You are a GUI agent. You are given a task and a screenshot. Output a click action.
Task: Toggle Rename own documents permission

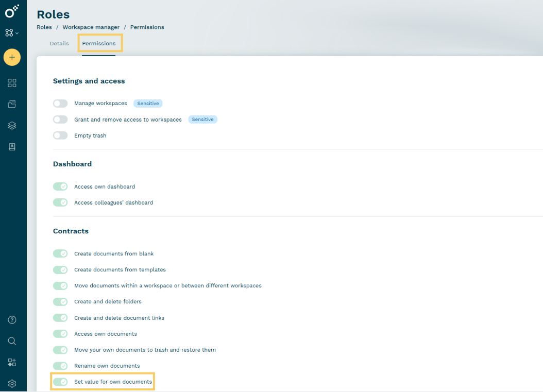pyautogui.click(x=60, y=366)
